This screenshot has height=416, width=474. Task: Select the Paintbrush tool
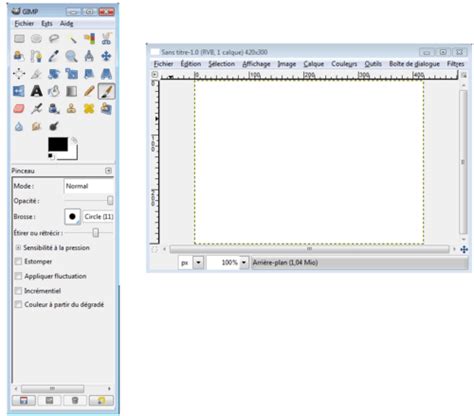click(107, 91)
